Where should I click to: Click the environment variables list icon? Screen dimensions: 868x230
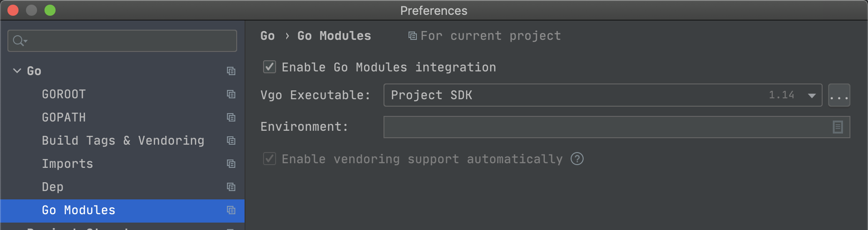tap(837, 127)
